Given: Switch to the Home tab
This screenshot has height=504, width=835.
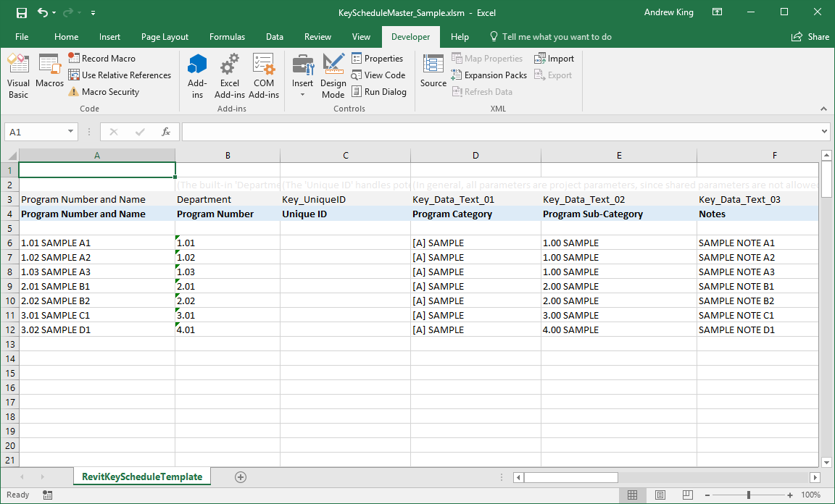Looking at the screenshot, I should pyautogui.click(x=66, y=37).
